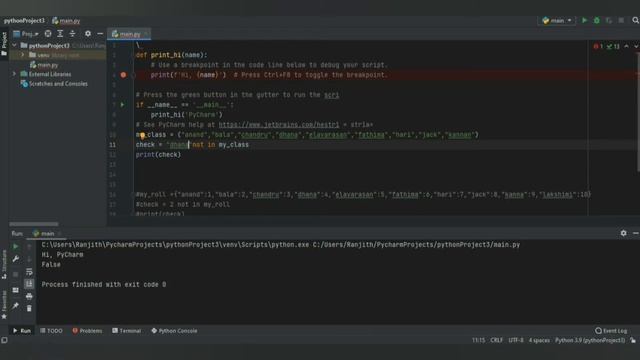640x360 pixels.
Task: Toggle scroll to end in Run console
Action: point(29,284)
